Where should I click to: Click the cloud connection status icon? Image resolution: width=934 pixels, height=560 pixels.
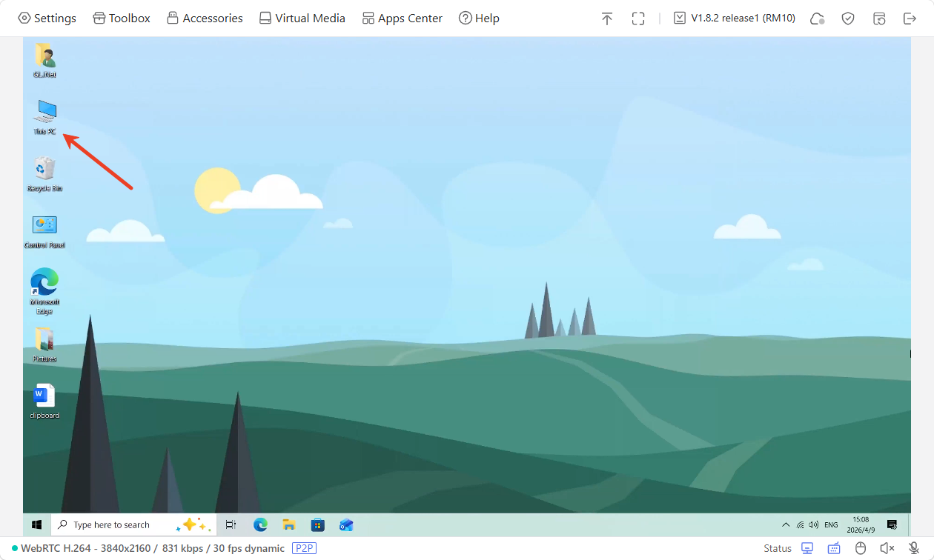[818, 19]
